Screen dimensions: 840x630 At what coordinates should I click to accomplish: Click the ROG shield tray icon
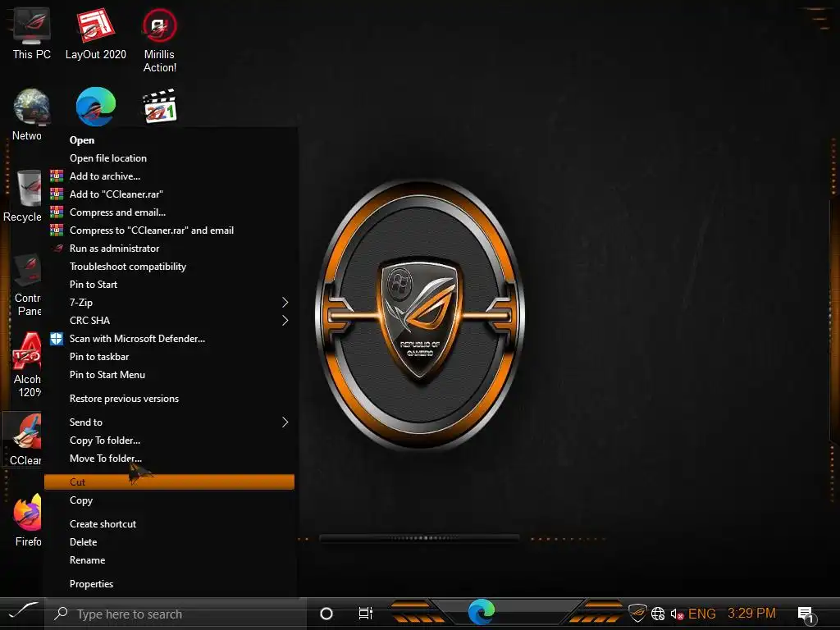coord(637,612)
